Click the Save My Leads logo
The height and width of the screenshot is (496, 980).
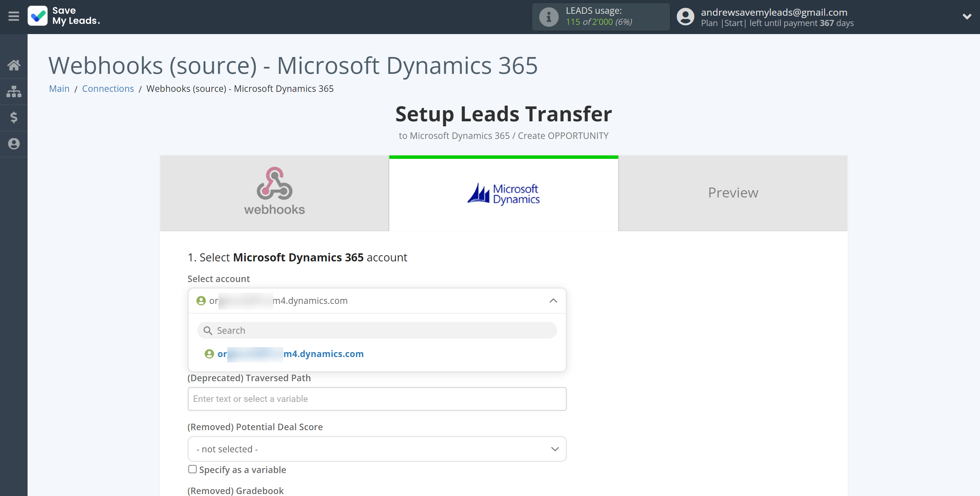tap(64, 16)
